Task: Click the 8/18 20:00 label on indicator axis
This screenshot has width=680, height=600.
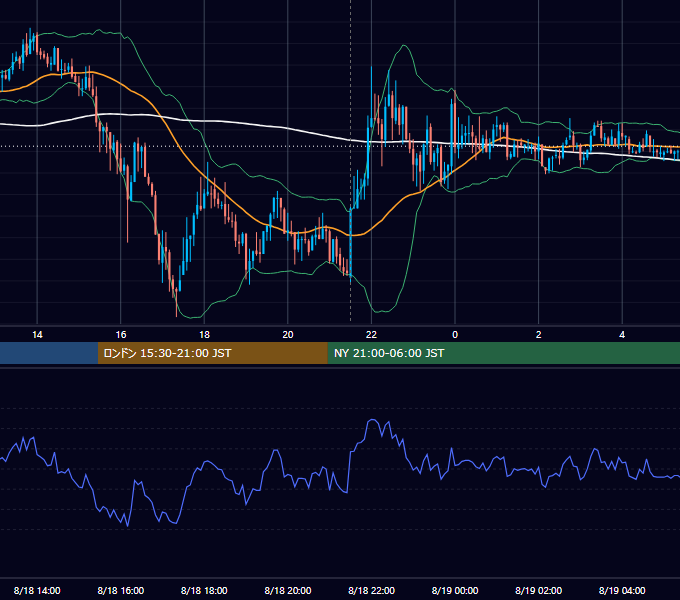Action: pyautogui.click(x=288, y=590)
